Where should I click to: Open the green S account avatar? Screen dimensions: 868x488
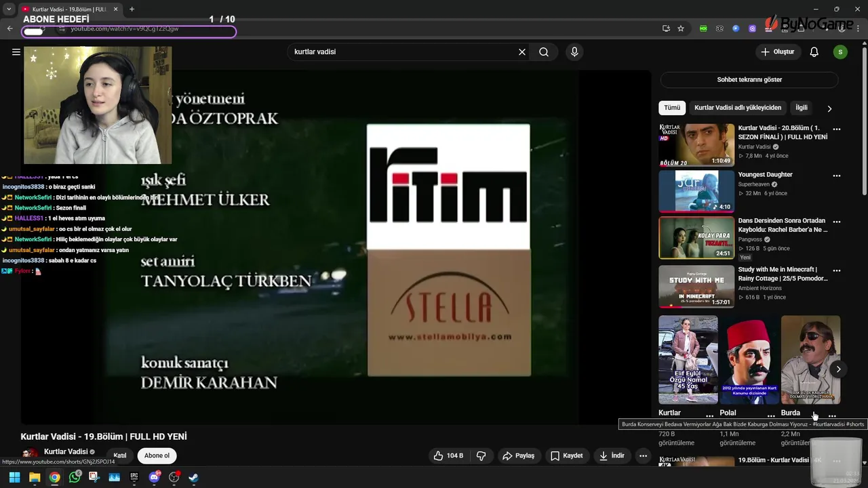(840, 52)
